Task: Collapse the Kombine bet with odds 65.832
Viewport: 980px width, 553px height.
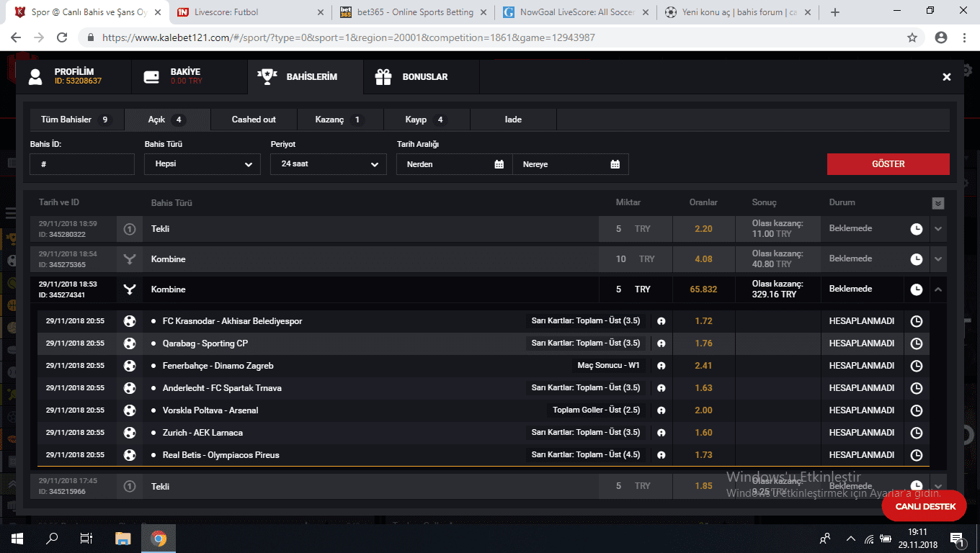Action: (938, 289)
